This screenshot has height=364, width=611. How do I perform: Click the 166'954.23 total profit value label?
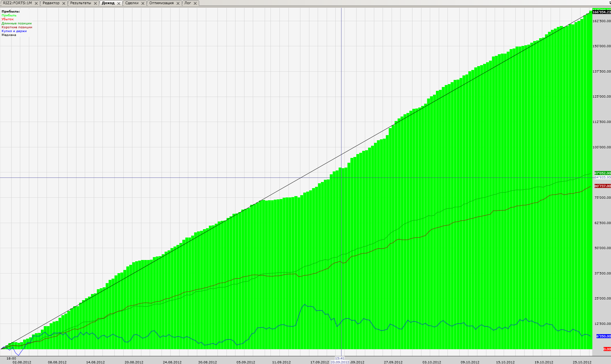pyautogui.click(x=601, y=12)
